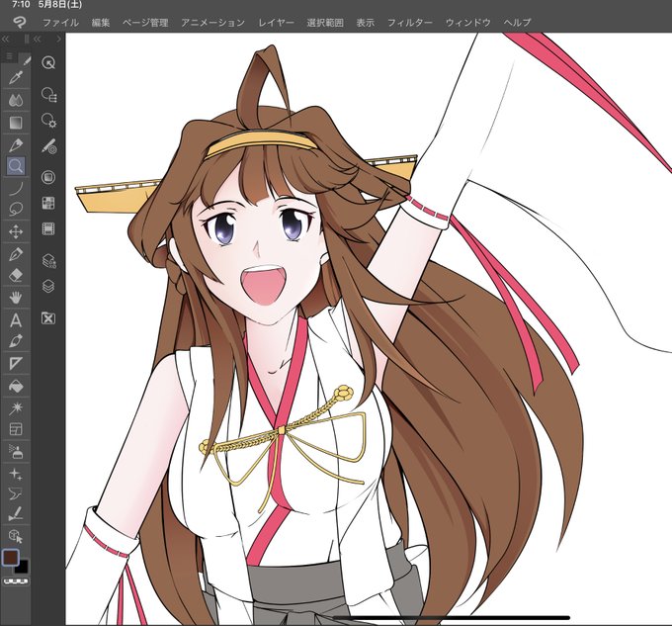Viewport: 672px width, 626px height.
Task: Open the Brush Size palette icon
Action: pyautogui.click(x=48, y=145)
